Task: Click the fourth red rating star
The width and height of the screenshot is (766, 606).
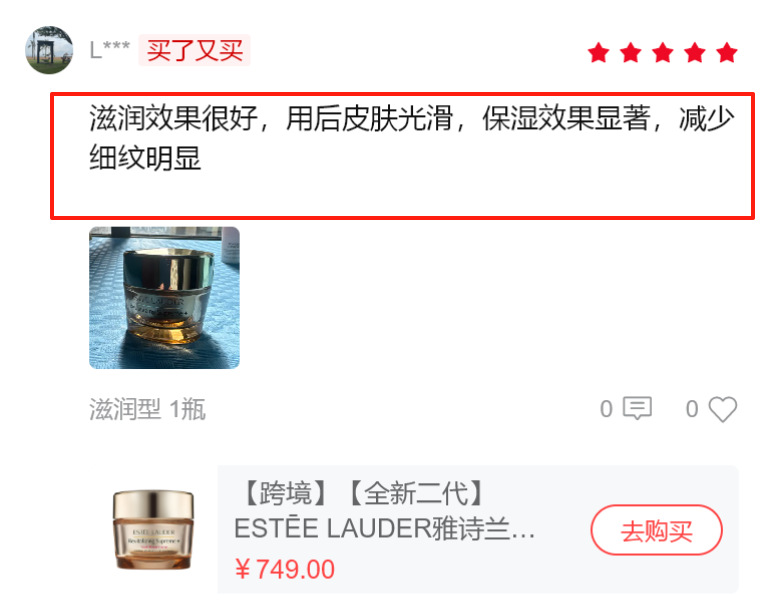Action: (695, 52)
